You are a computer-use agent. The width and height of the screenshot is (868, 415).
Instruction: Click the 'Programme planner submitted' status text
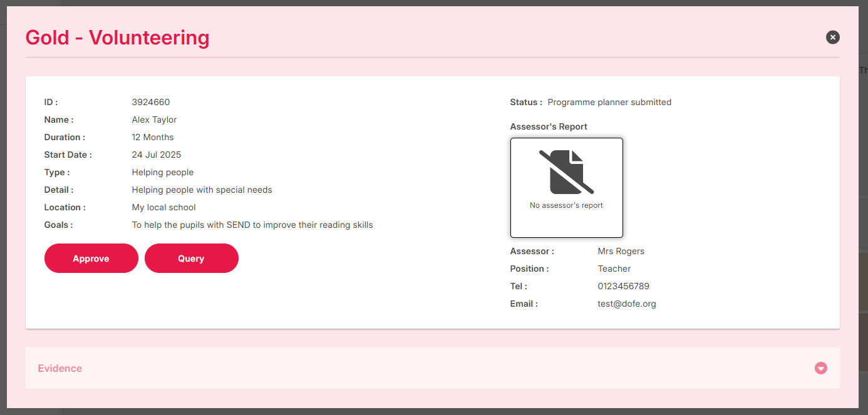609,102
